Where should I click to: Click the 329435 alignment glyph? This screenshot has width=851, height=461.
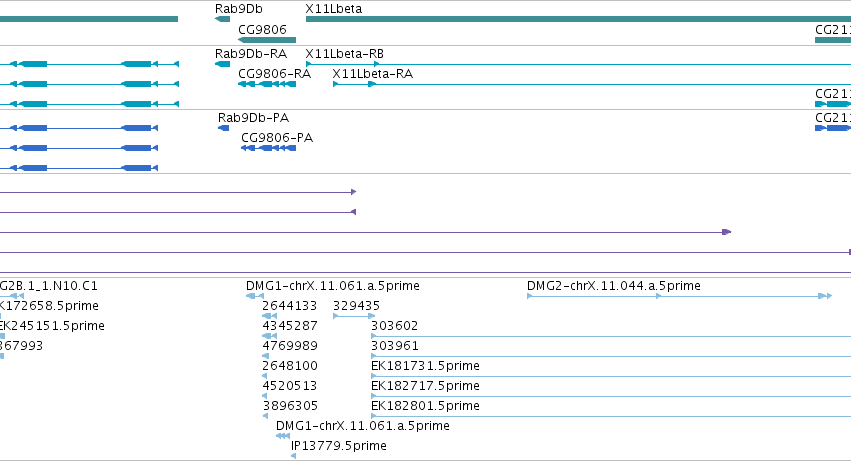(x=354, y=316)
